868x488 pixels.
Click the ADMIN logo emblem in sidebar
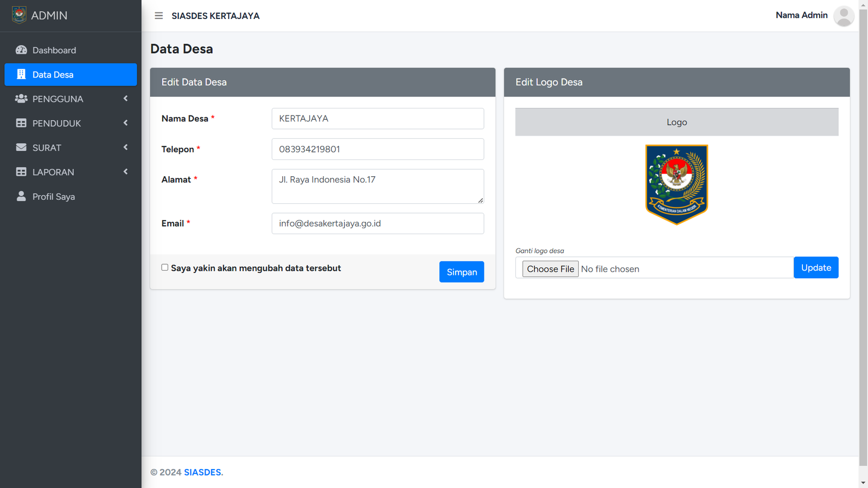coord(19,15)
